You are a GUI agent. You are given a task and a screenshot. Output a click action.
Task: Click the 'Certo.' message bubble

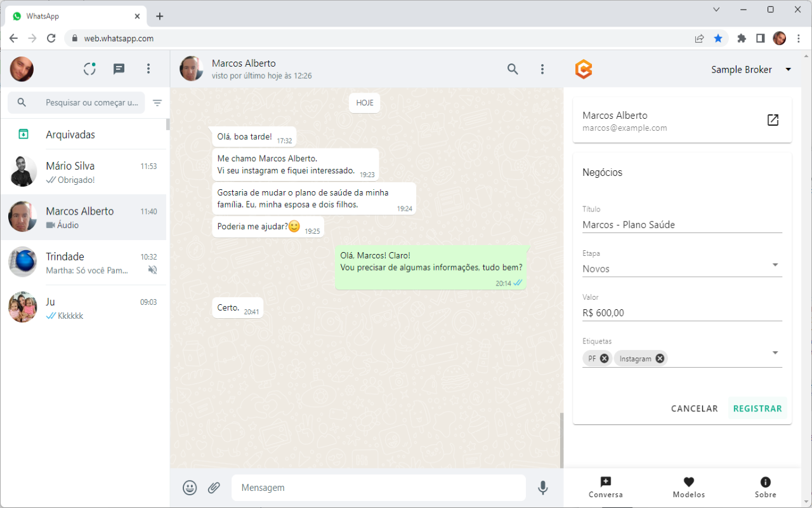coord(237,308)
